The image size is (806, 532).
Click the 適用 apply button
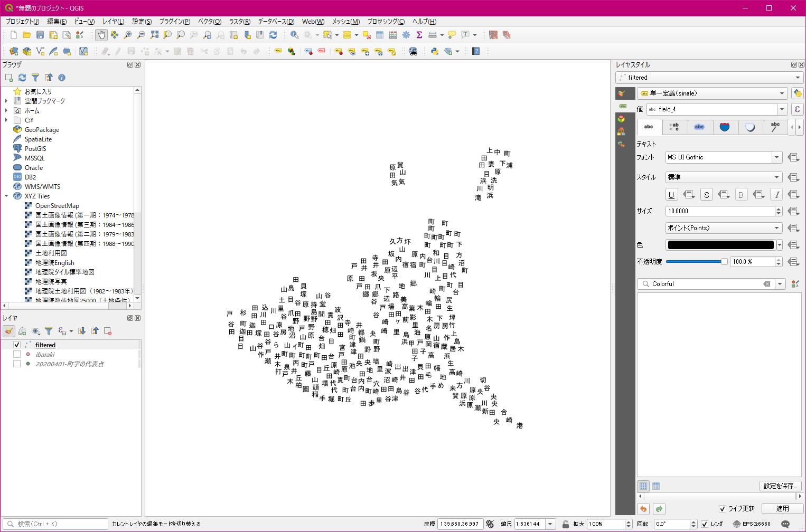point(782,509)
